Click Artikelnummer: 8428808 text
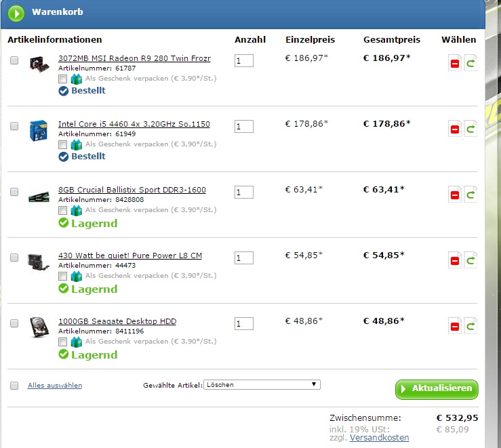 (x=101, y=200)
